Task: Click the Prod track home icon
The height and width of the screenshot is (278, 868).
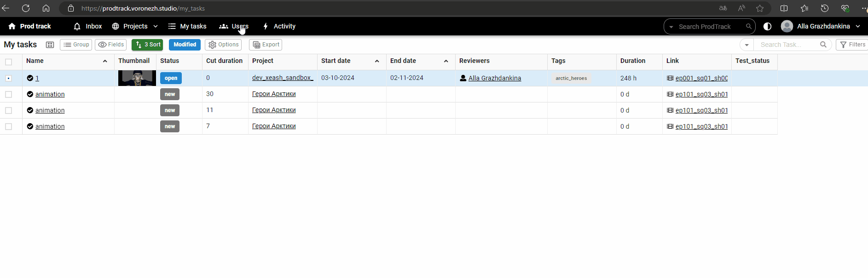Action: [12, 27]
